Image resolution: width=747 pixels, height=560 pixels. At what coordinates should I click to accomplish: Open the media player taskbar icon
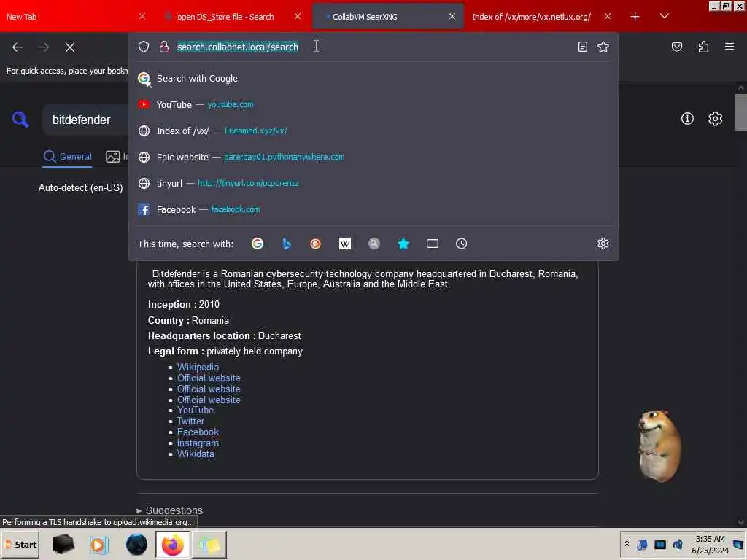point(99,545)
